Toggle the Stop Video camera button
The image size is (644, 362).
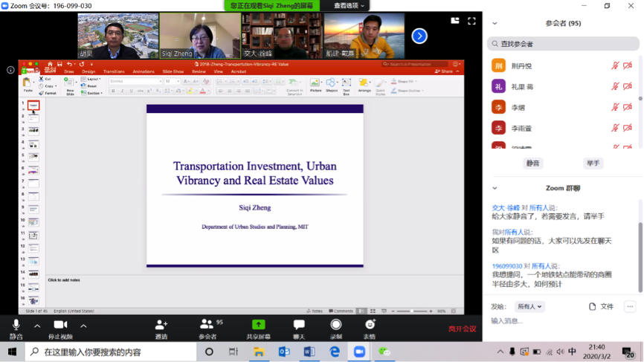60,326
